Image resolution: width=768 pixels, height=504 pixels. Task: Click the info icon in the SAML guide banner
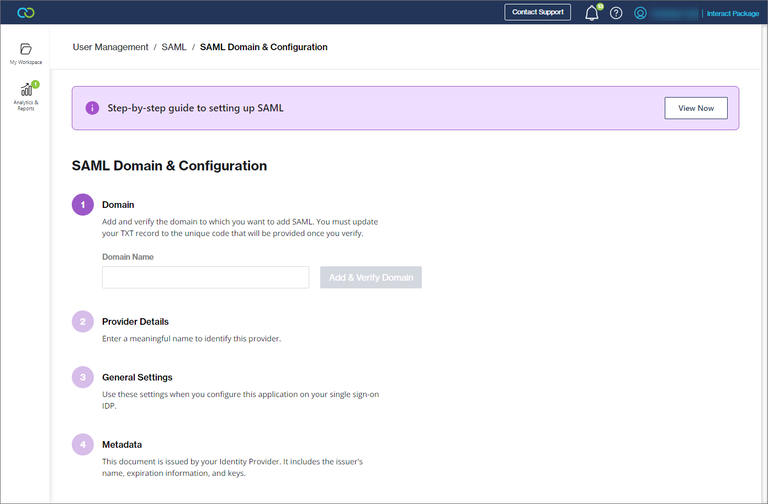click(x=92, y=108)
